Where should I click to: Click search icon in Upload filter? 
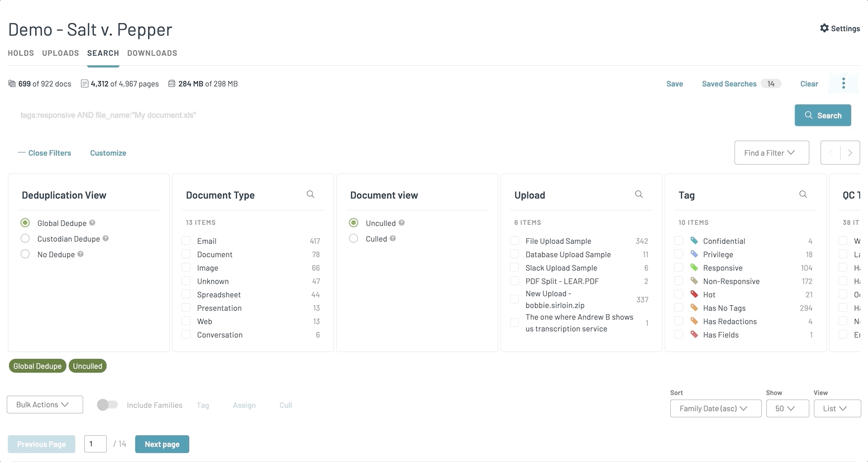639,194
